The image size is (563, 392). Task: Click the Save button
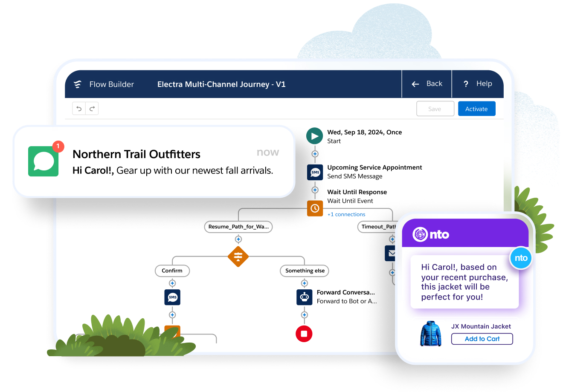(x=435, y=108)
